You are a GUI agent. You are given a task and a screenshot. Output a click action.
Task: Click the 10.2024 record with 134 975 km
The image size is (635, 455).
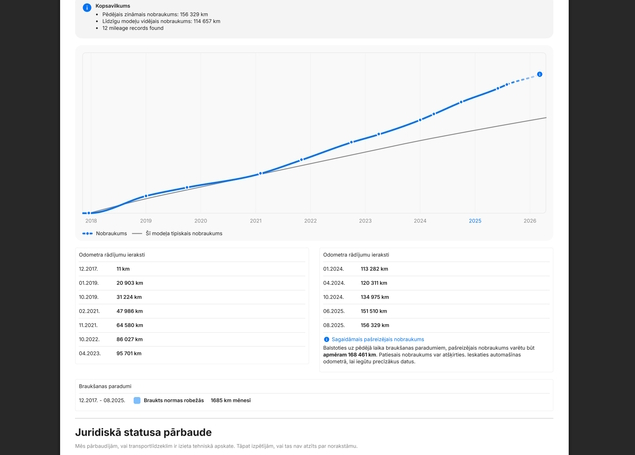tap(436, 297)
